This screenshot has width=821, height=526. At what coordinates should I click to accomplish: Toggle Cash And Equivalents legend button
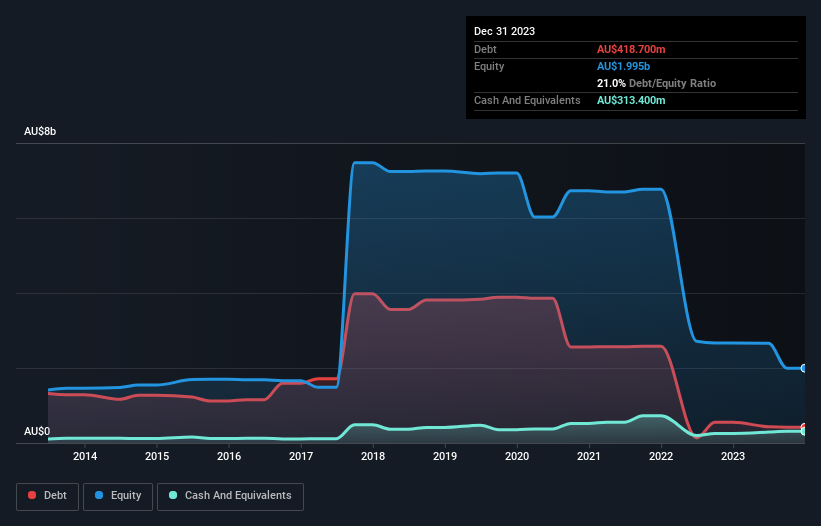point(230,496)
